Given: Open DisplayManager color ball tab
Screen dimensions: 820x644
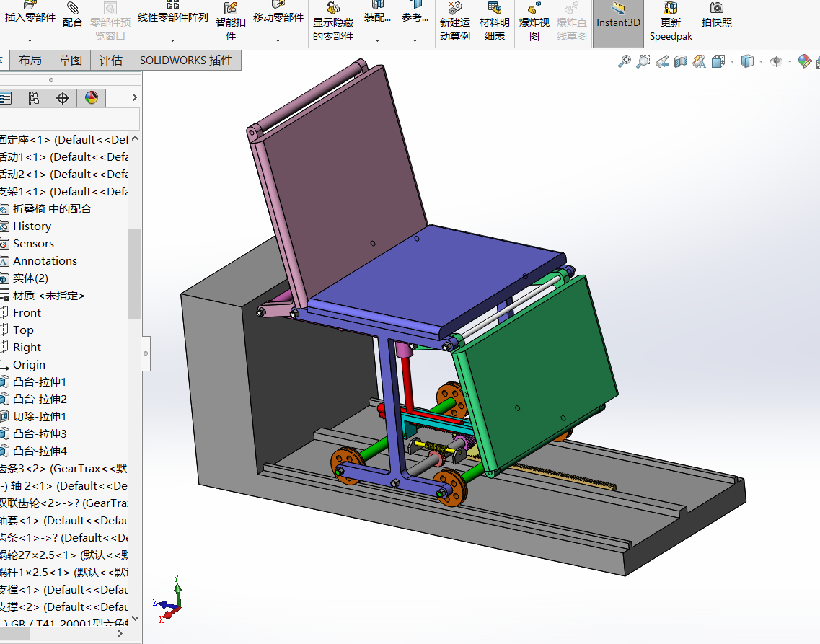Looking at the screenshot, I should 92,98.
